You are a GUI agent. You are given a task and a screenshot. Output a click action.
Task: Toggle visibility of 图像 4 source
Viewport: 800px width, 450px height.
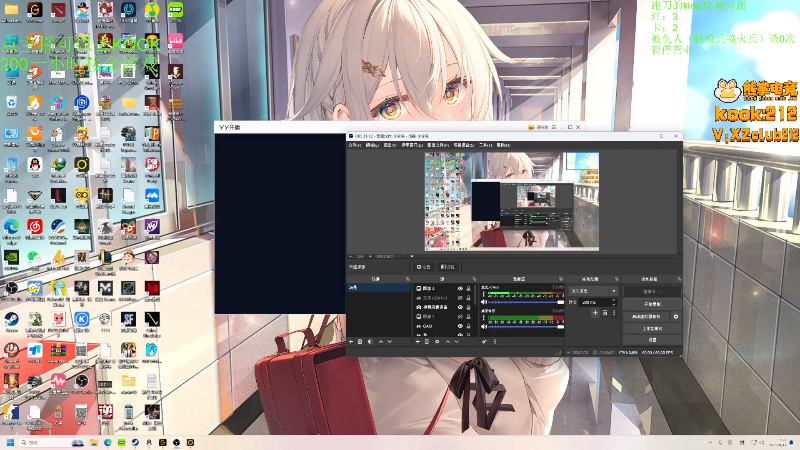click(460, 288)
